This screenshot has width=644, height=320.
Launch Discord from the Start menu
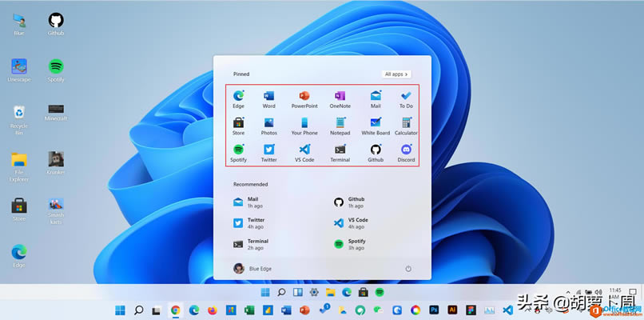pyautogui.click(x=406, y=154)
